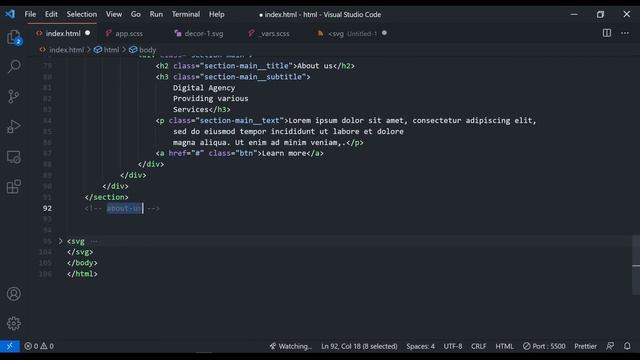Split the editor to the right
Viewport: 640px width, 360px height.
[607, 33]
